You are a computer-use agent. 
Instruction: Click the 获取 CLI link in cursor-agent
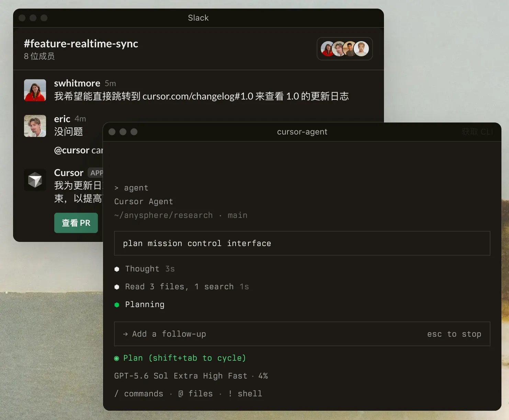(x=477, y=132)
